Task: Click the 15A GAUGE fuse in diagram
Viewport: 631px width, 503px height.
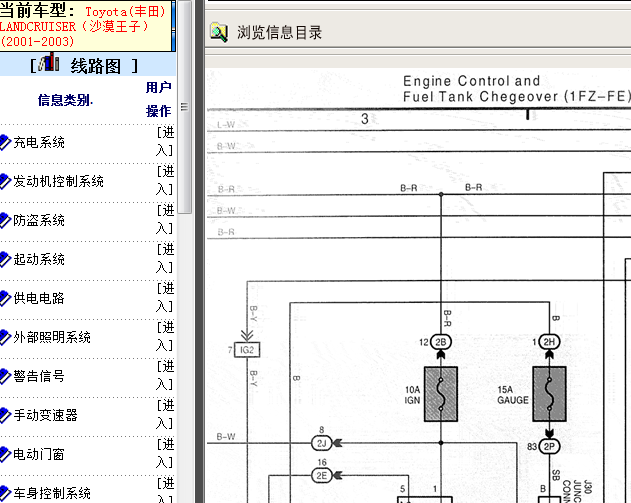Action: [x=549, y=394]
